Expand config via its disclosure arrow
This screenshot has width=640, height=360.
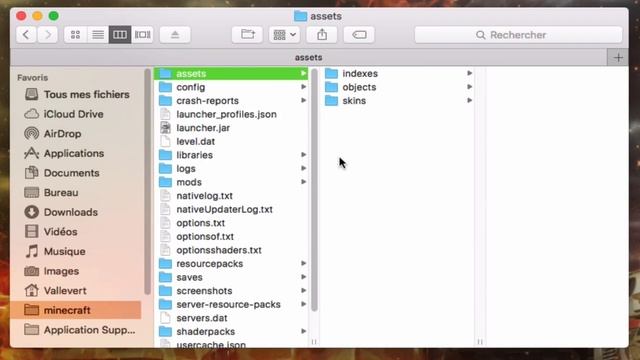coord(303,87)
